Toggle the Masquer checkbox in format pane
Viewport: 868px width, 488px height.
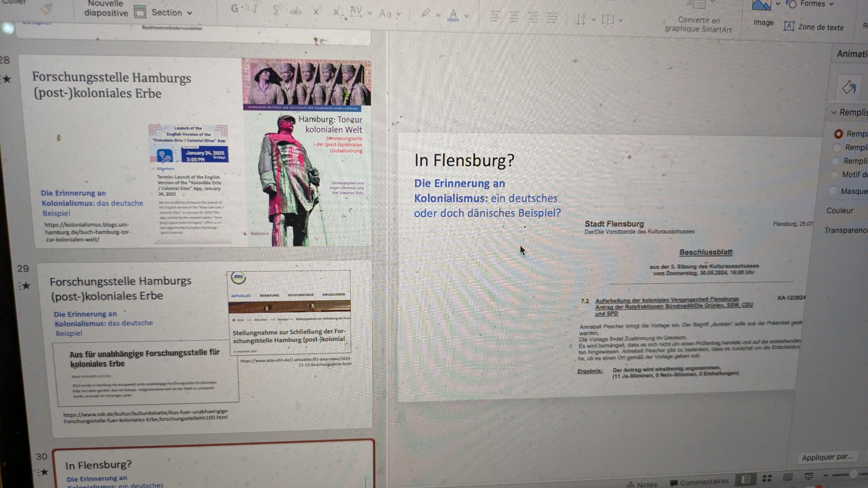click(832, 191)
